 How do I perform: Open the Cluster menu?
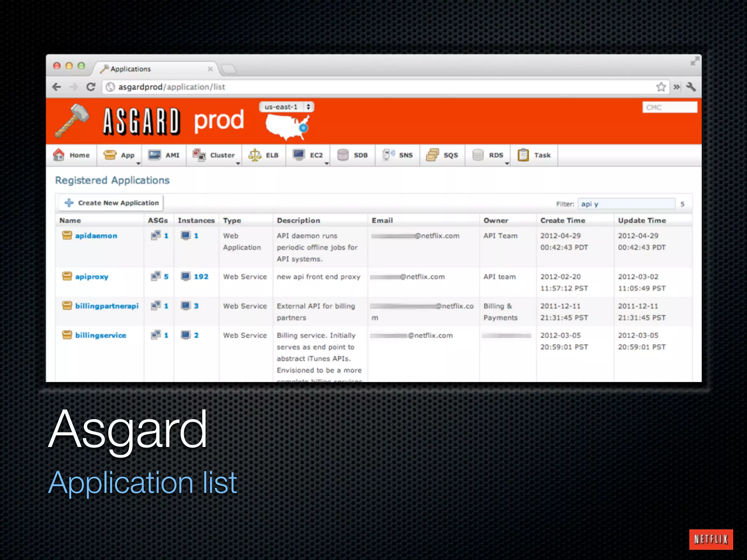click(214, 155)
